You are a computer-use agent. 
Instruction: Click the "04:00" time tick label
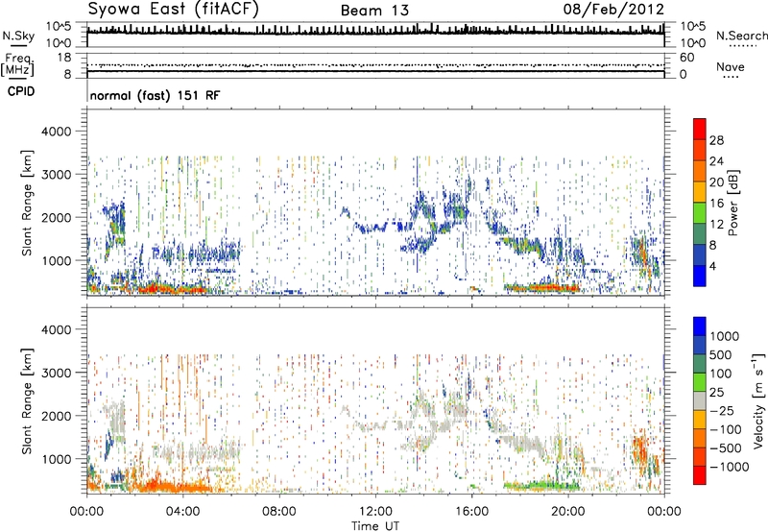182,512
